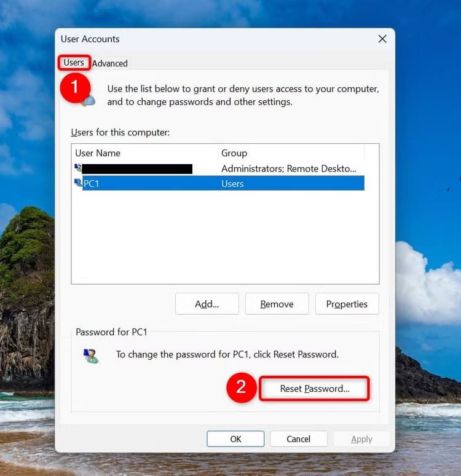Click the Remove button
The width and height of the screenshot is (461, 476).
[x=277, y=304]
